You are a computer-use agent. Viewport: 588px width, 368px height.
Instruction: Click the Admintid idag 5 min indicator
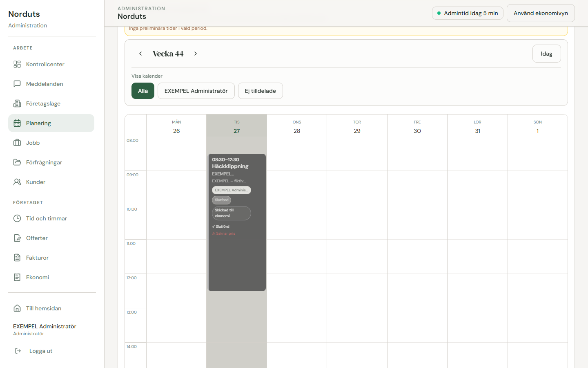coord(468,13)
